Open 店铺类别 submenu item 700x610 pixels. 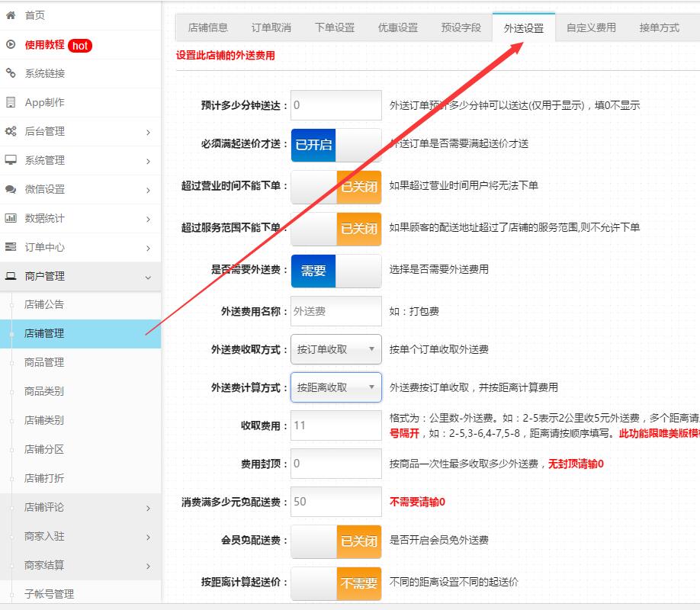click(x=80, y=420)
